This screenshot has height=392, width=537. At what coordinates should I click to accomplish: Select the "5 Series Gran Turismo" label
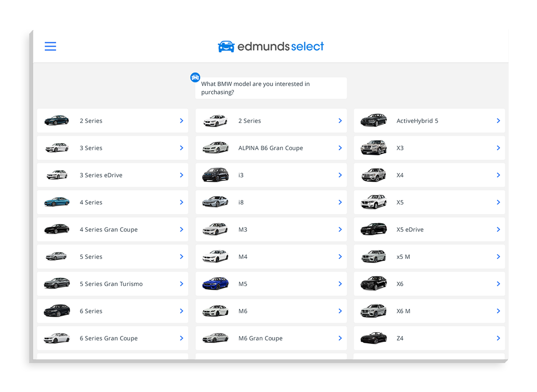click(x=111, y=284)
